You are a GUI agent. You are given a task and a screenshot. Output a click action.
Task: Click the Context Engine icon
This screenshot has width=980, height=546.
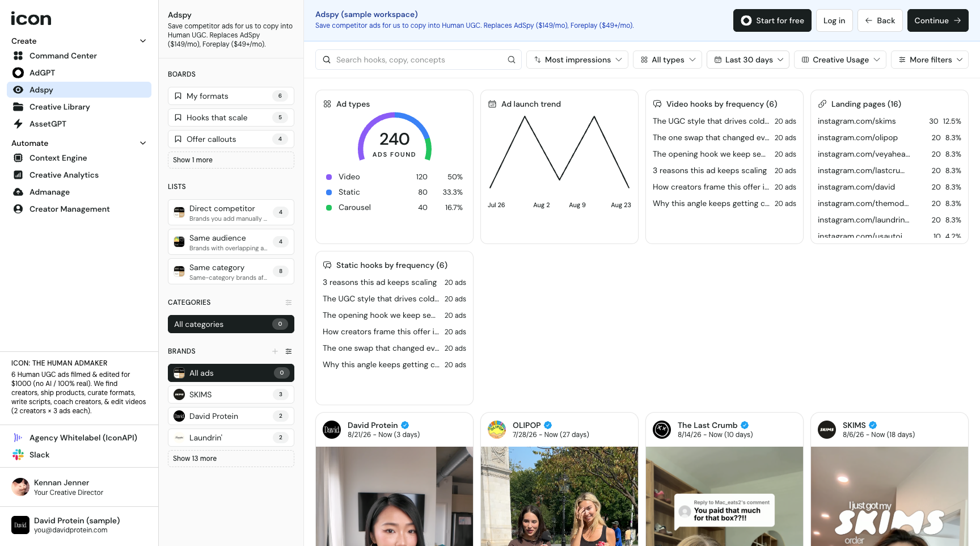click(18, 158)
